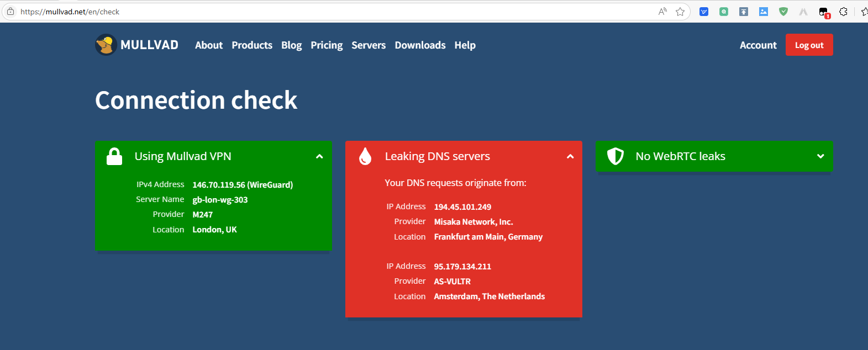Click the padlock icon in VPN card
The image size is (868, 350).
tap(114, 156)
